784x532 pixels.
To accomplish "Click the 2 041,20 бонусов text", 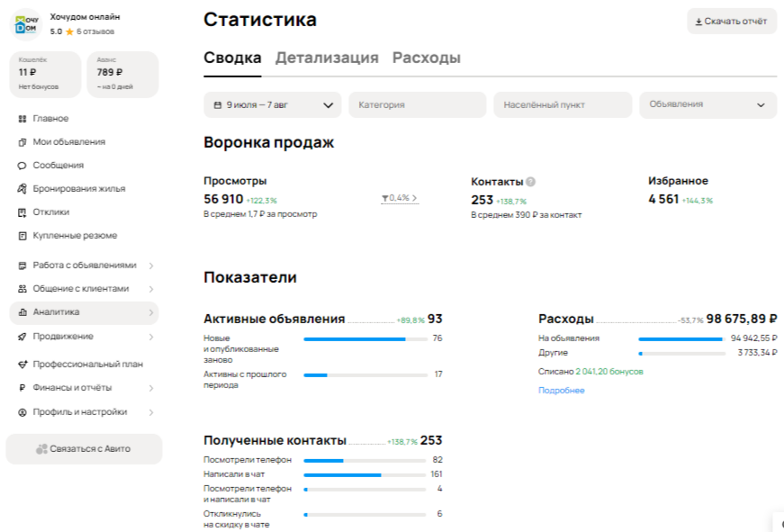I will tap(609, 372).
